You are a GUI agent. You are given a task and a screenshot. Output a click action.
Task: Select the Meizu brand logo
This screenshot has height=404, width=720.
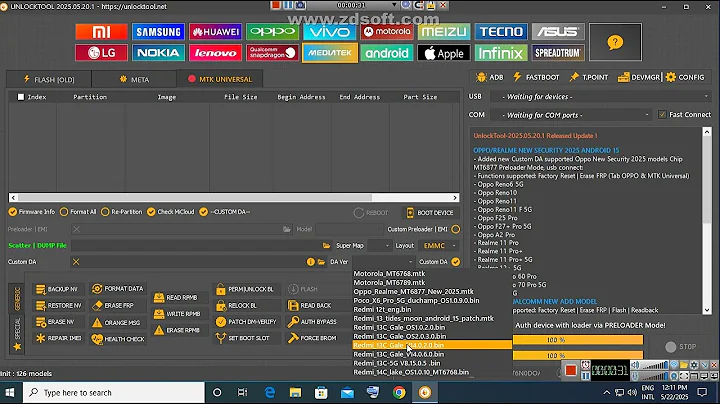444,32
